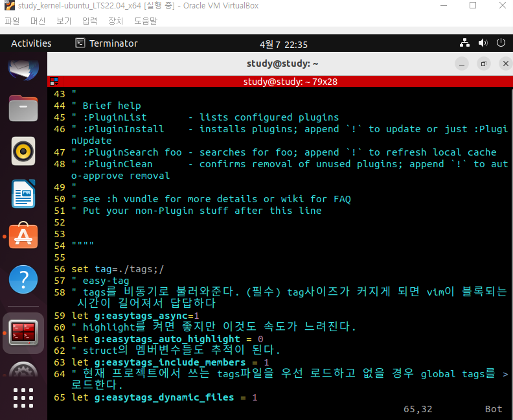The height and width of the screenshot is (420, 513).
Task: Open the 도움말 menu in VirtualBox
Action: coord(146,21)
